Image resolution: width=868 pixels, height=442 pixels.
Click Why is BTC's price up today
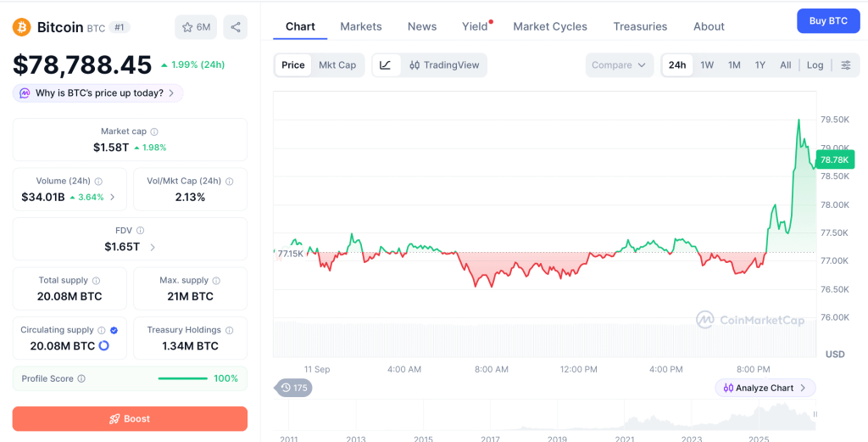98,93
